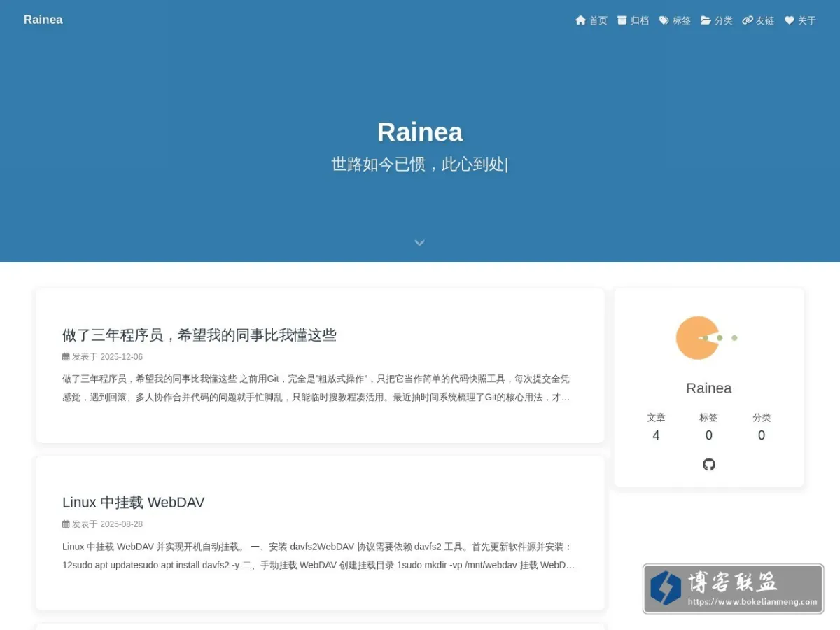This screenshot has height=630, width=840.
Task: Click the Rainea name in profile card
Action: (709, 388)
